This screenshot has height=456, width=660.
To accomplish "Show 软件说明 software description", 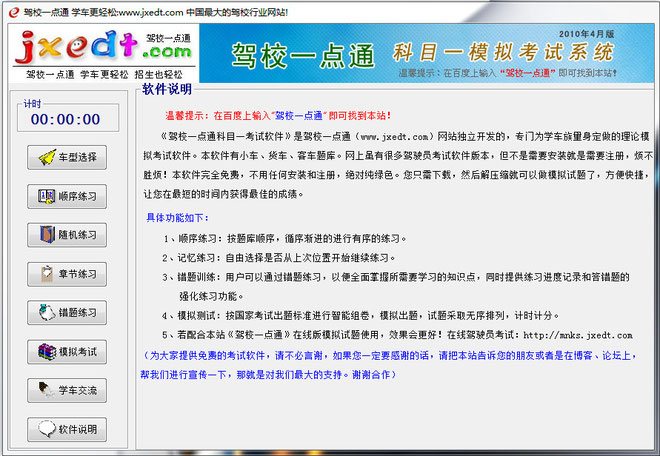I will coord(67,429).
